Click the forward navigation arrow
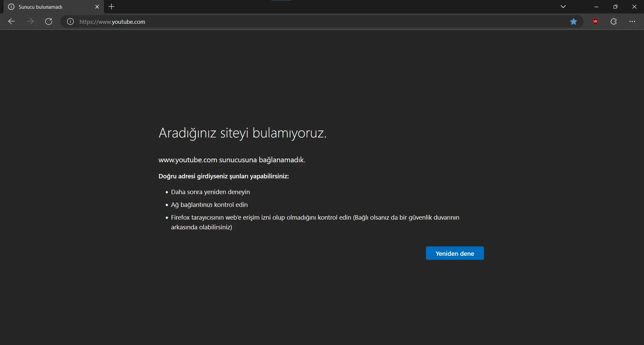Viewport: 644px width, 345px height. [x=31, y=22]
